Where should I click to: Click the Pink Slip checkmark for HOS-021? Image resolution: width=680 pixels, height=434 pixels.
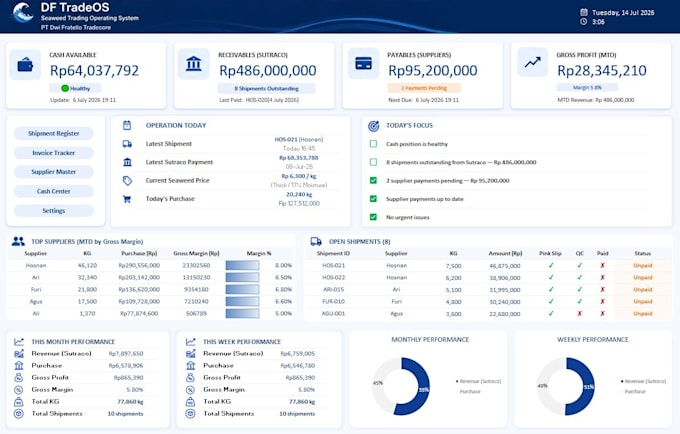click(x=551, y=265)
